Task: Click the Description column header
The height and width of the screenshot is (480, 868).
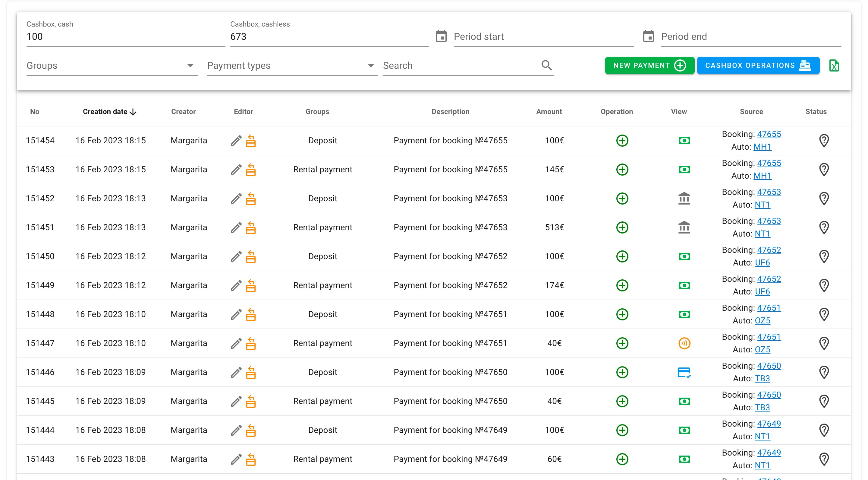Action: [450, 112]
